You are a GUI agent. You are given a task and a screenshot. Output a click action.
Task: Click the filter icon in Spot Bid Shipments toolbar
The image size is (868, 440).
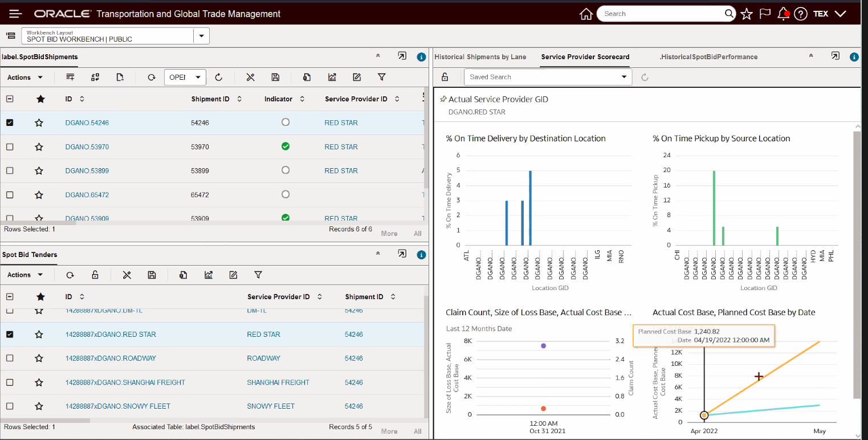tap(382, 77)
